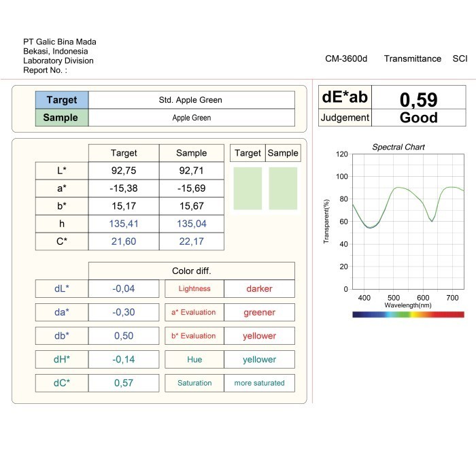Click the 'dH*' label cell
The width and height of the screenshot is (476, 476).
point(62,360)
